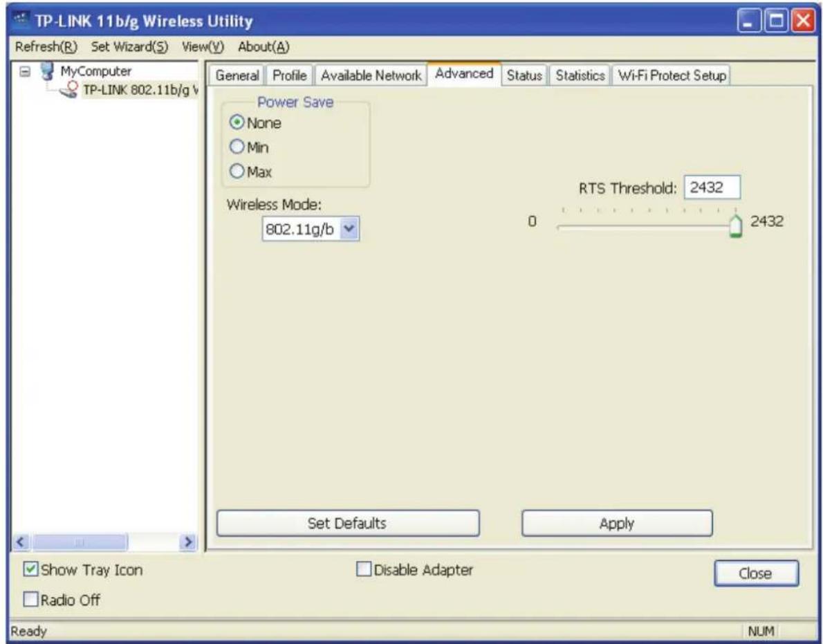The image size is (823, 644).
Task: Click the tree panel left scroll arrow
Action: click(x=21, y=542)
